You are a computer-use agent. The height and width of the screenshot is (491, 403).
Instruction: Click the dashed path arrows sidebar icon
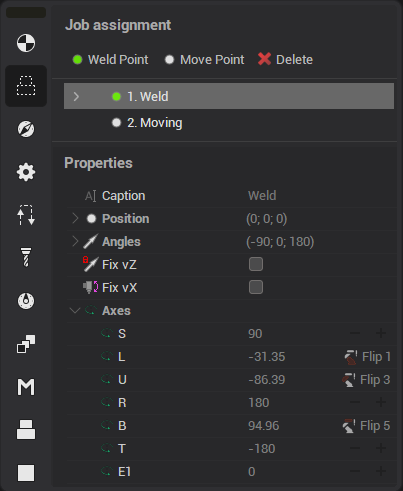tap(26, 215)
